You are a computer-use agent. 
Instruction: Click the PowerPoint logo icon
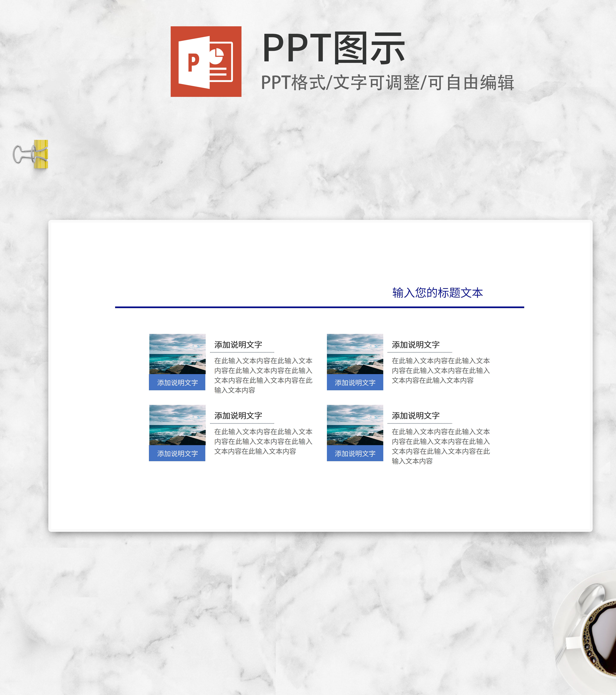(206, 62)
